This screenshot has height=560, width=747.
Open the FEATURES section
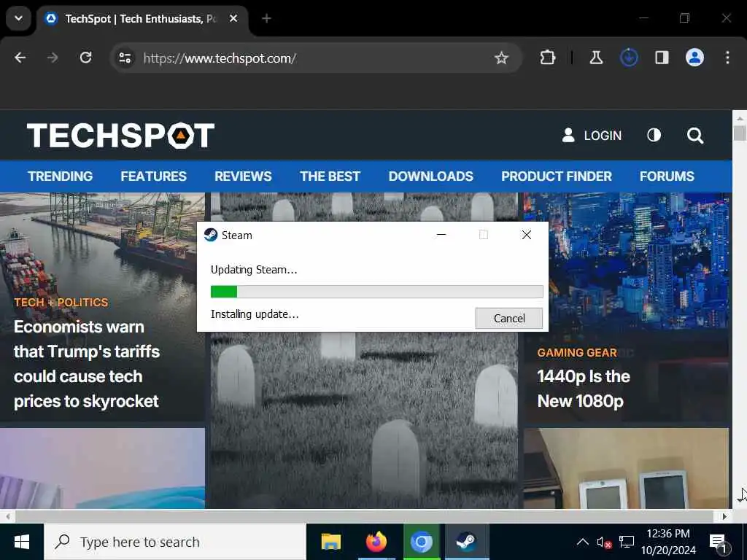(x=153, y=176)
